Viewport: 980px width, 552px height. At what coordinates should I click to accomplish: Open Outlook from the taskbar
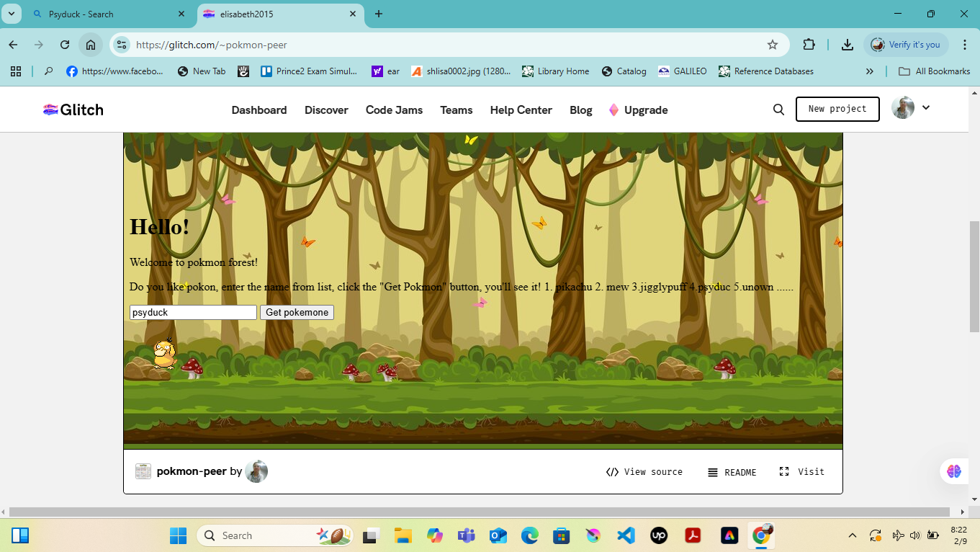[x=498, y=535]
